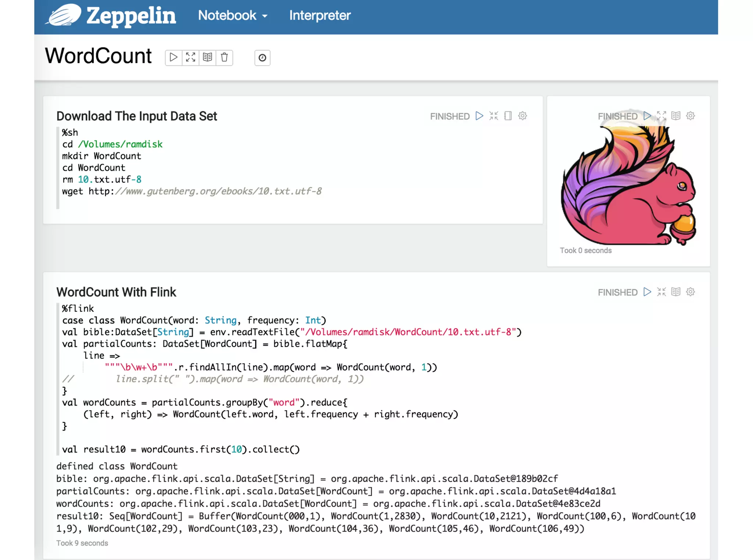
Task: Open settings gear for Download Input Data paragraph
Action: pyautogui.click(x=522, y=116)
